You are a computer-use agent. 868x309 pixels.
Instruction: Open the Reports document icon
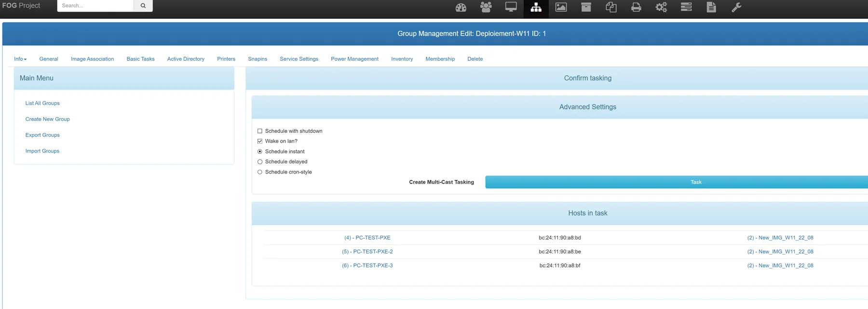711,7
